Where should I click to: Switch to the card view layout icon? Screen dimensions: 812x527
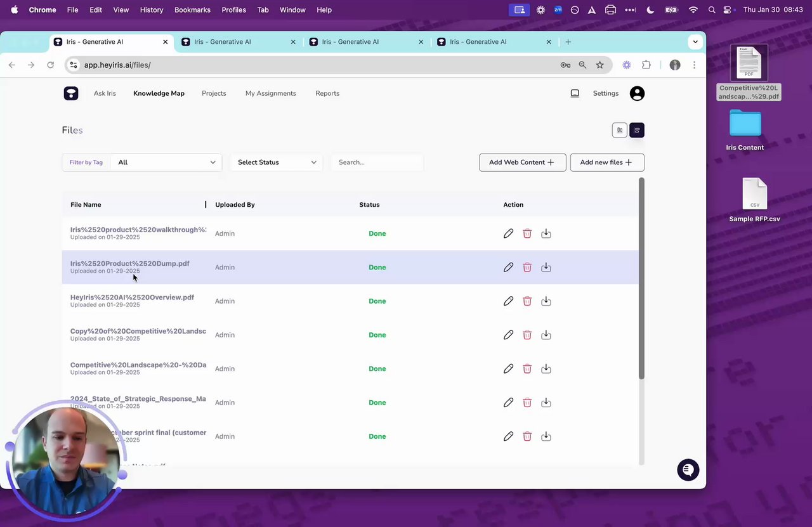point(620,130)
